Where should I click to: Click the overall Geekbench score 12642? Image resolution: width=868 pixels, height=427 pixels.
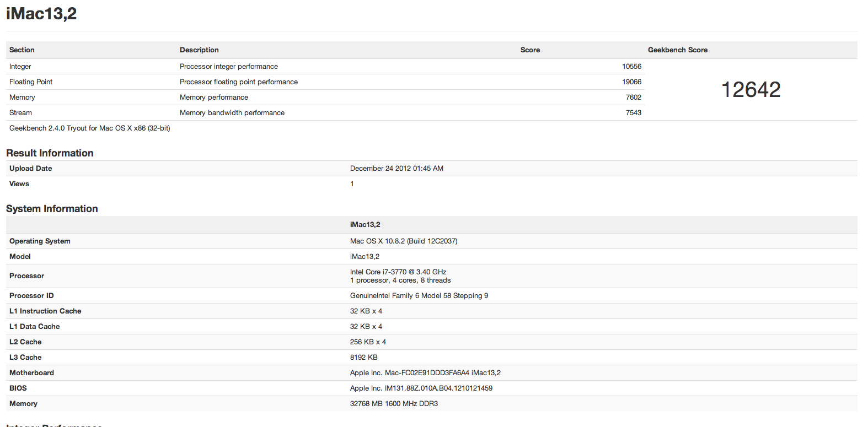(751, 89)
